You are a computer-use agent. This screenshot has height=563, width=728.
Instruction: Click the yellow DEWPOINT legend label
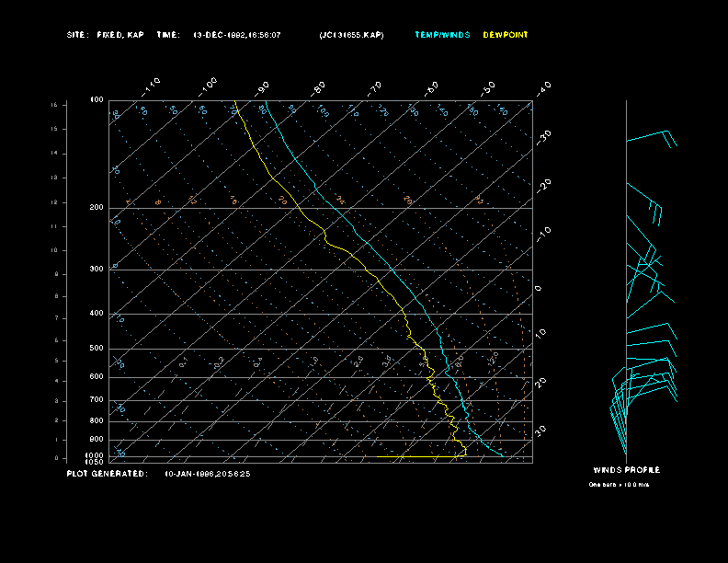click(x=506, y=35)
